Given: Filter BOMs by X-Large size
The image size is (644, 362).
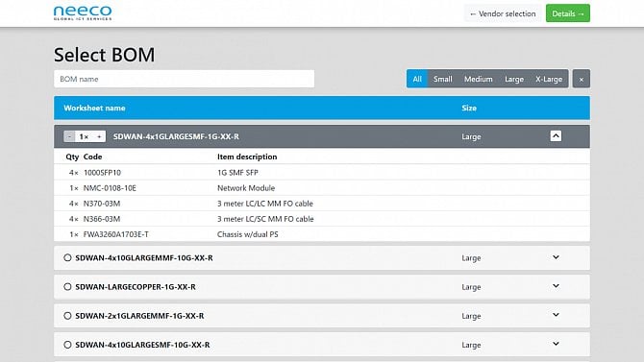Looking at the screenshot, I should 549,79.
